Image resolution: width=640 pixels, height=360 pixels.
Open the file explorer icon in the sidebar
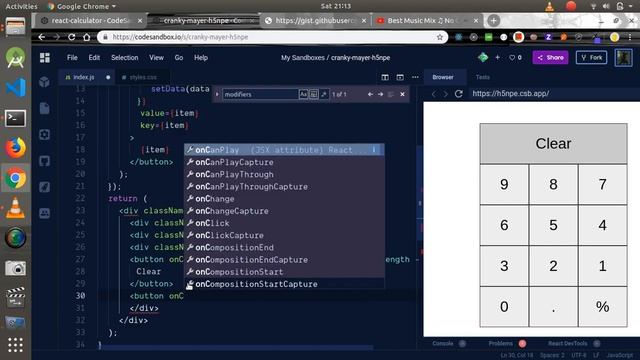point(44,108)
